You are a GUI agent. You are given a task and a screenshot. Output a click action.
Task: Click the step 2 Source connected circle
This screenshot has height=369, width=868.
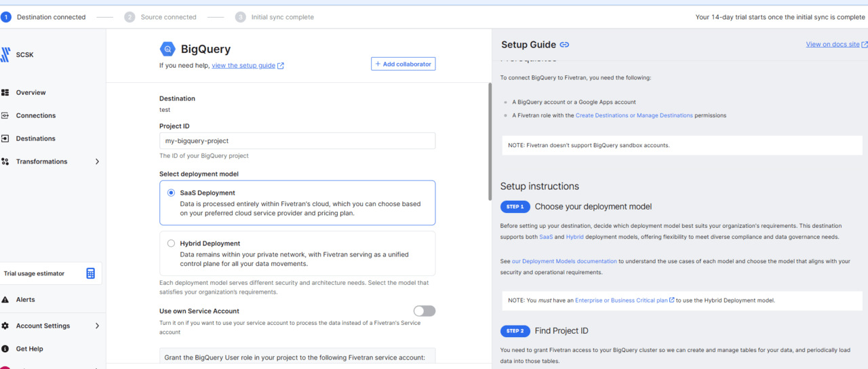(x=130, y=17)
